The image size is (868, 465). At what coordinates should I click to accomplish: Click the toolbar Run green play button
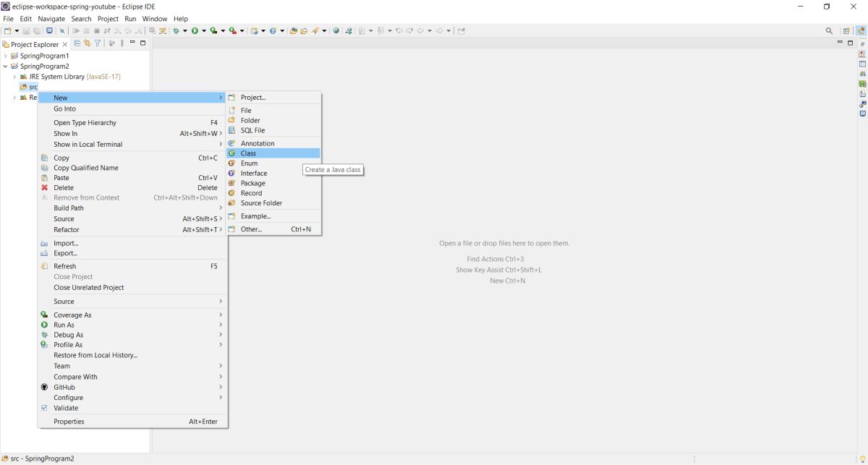[x=195, y=30]
